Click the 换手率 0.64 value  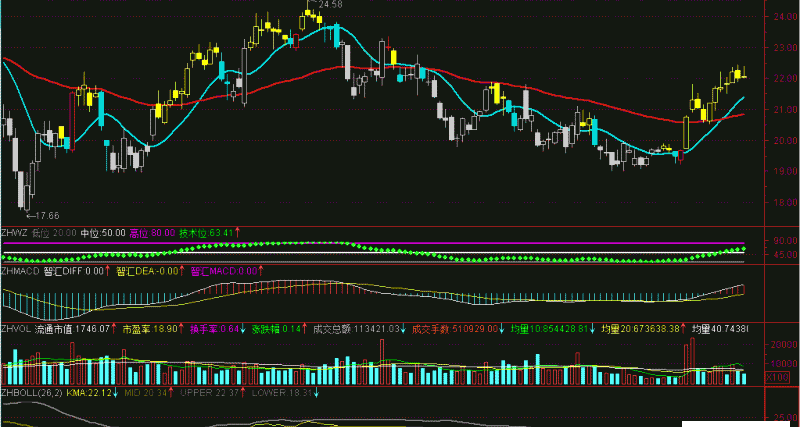coord(214,329)
